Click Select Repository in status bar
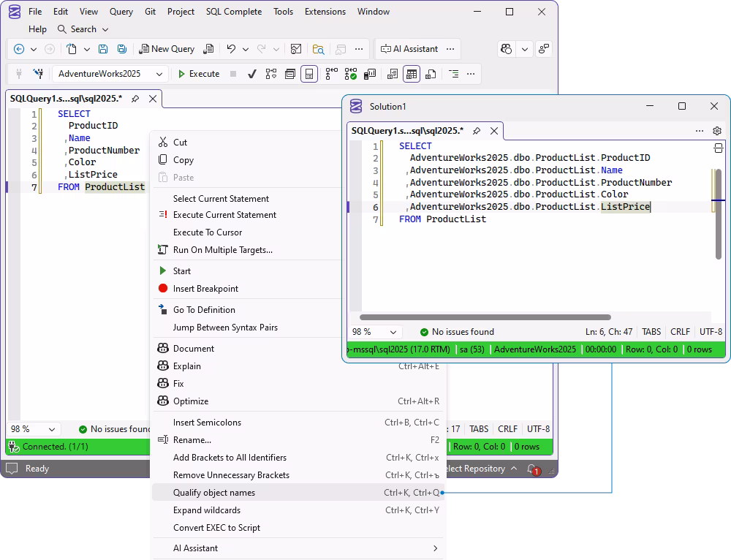Viewport: 731px width, 560px height. pyautogui.click(x=482, y=469)
